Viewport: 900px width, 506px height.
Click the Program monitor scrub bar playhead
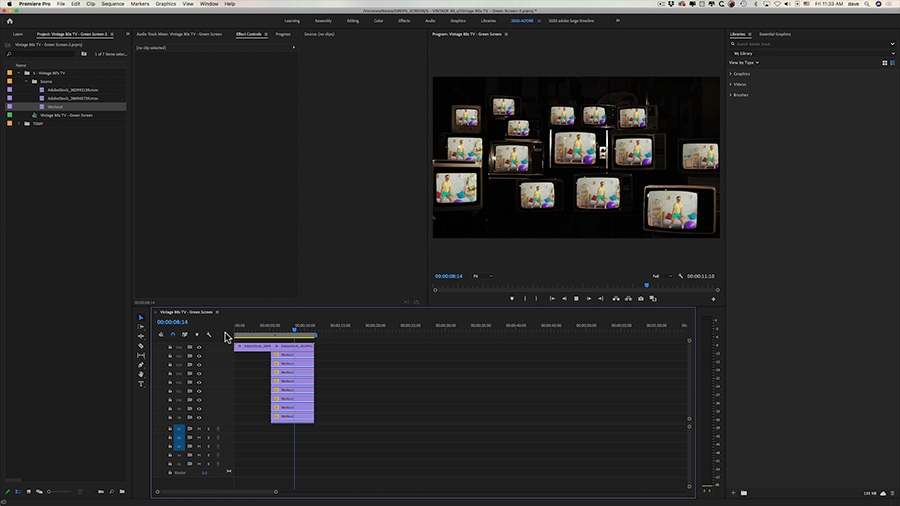[x=646, y=285]
